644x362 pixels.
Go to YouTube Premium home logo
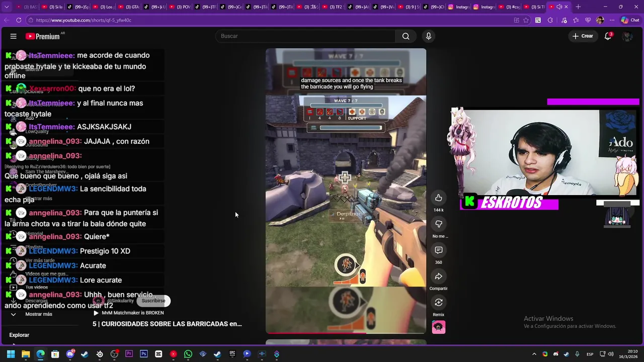[x=42, y=36]
